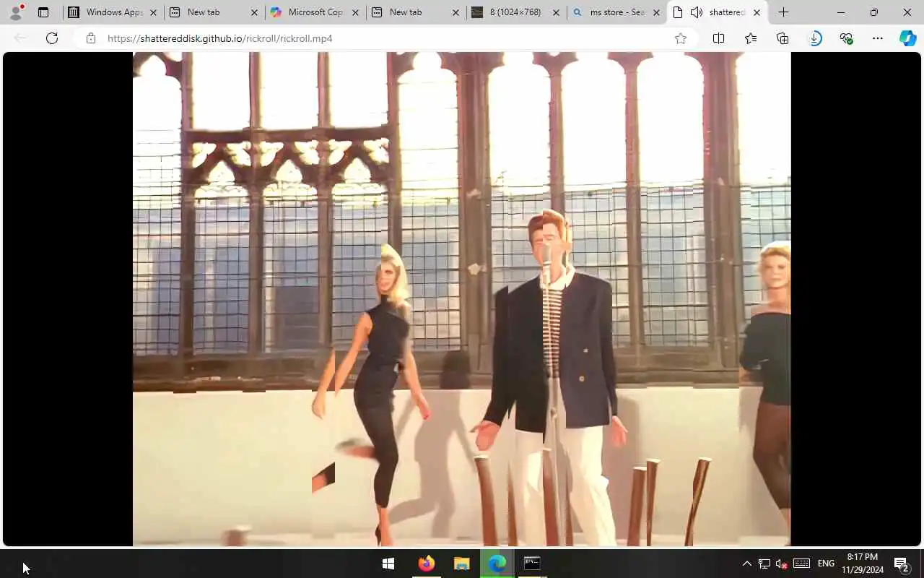Close the ms store search tab
924x578 pixels.
(656, 12)
